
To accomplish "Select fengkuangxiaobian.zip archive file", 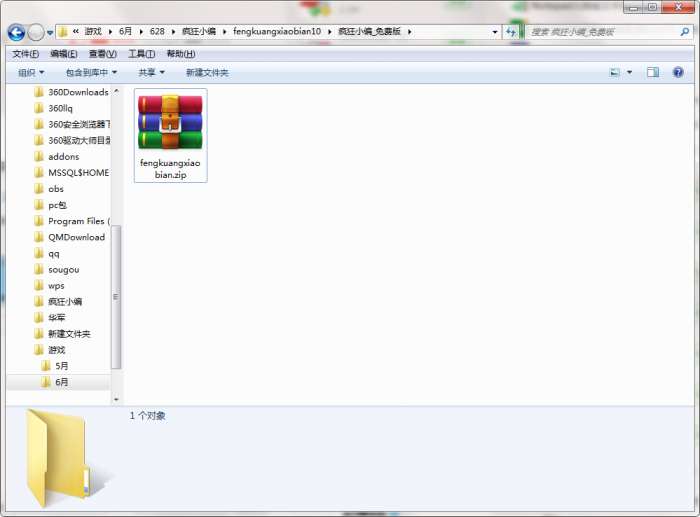I will tap(171, 136).
